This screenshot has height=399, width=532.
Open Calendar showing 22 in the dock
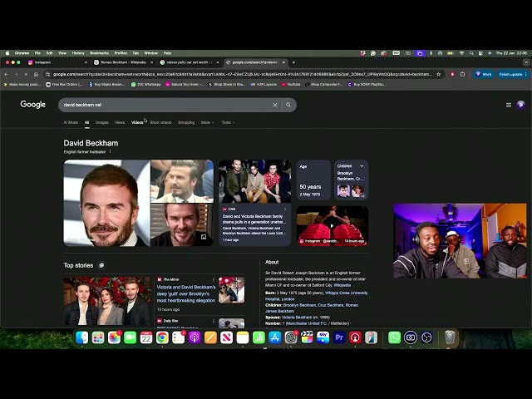click(x=146, y=337)
